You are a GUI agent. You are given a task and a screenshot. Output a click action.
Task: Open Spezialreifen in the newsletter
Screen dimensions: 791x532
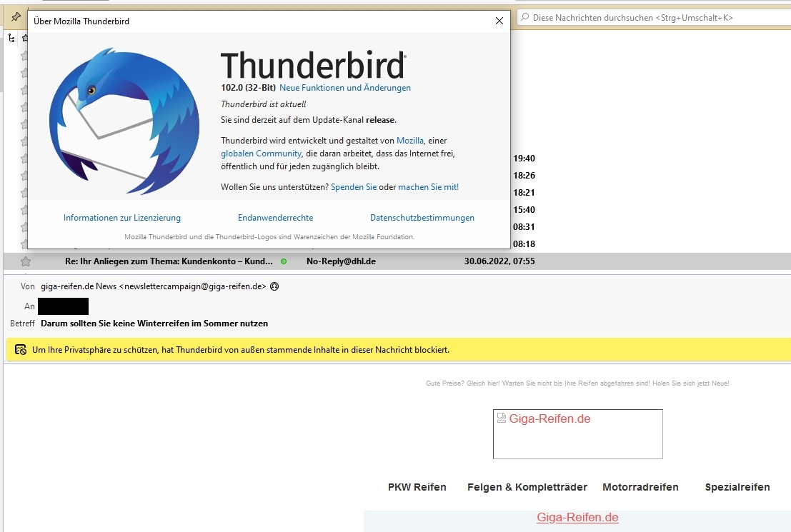click(x=737, y=487)
